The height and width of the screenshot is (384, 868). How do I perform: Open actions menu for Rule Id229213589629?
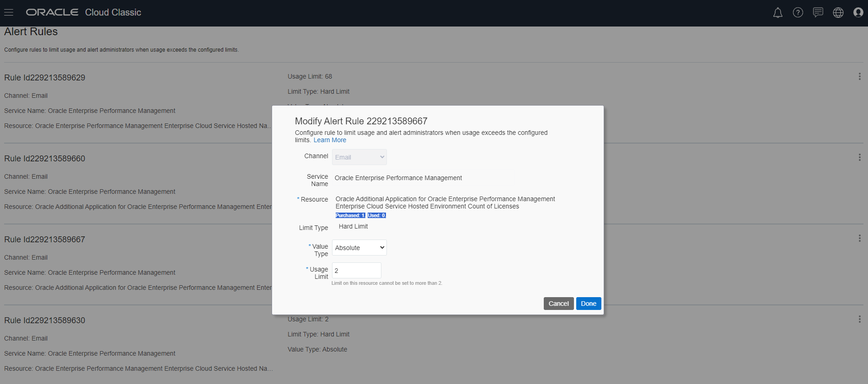(x=860, y=76)
